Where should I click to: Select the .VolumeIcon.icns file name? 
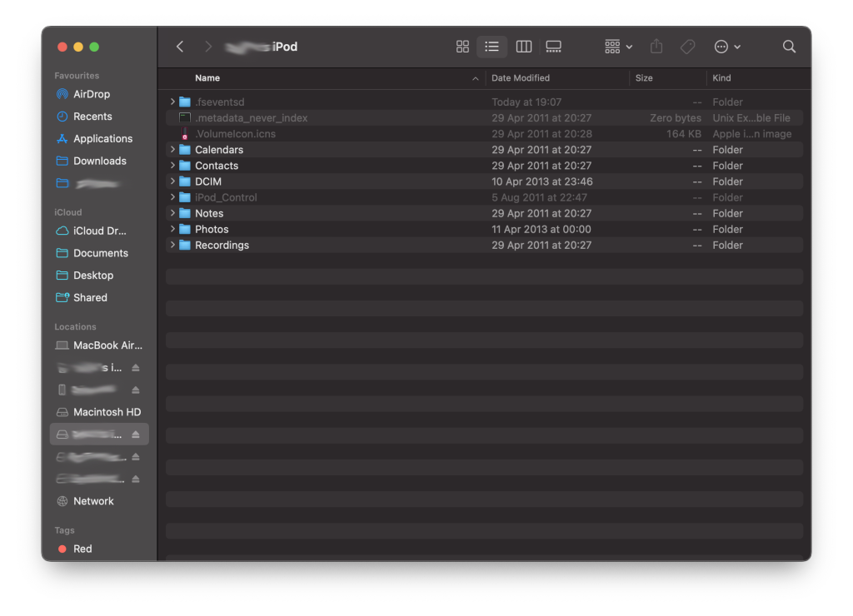point(236,134)
